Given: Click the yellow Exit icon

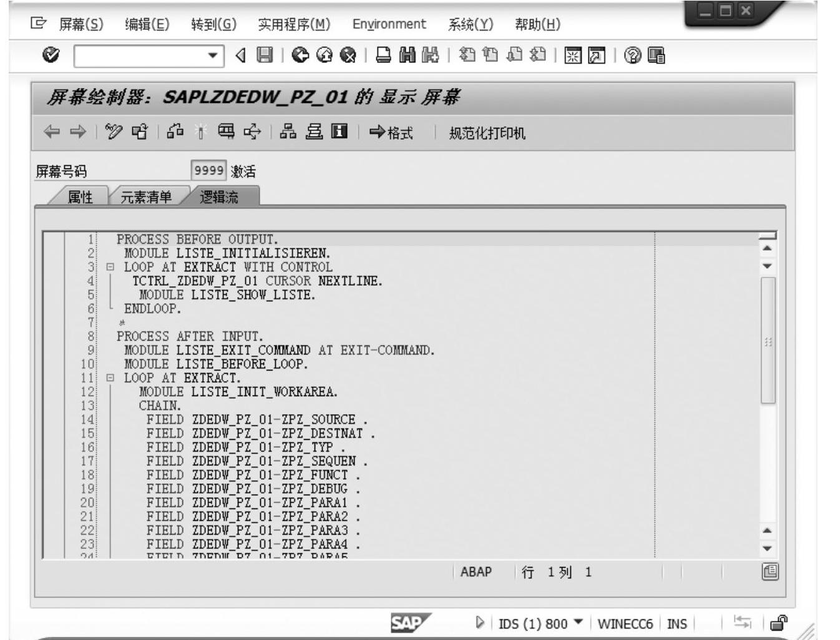Looking at the screenshot, I should tap(325, 56).
